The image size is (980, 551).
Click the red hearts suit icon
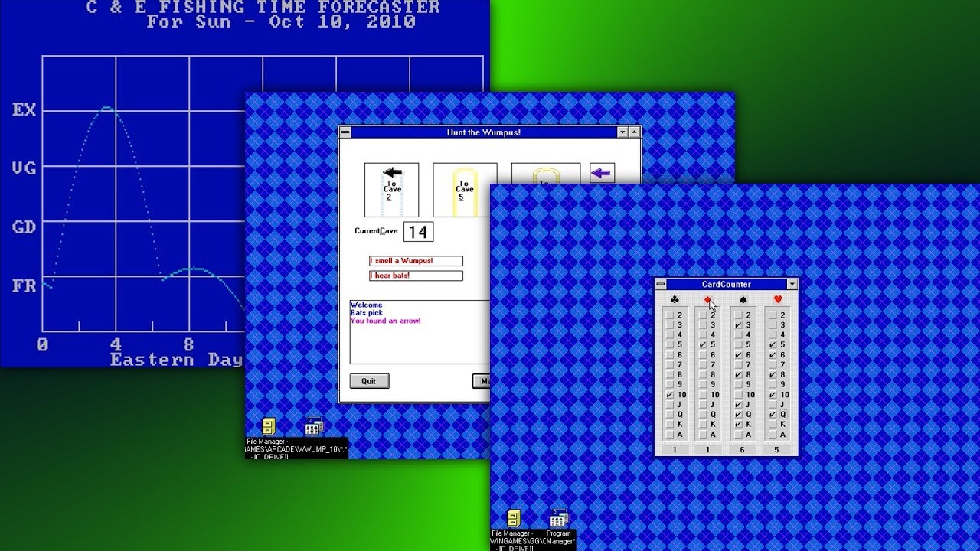tap(778, 299)
